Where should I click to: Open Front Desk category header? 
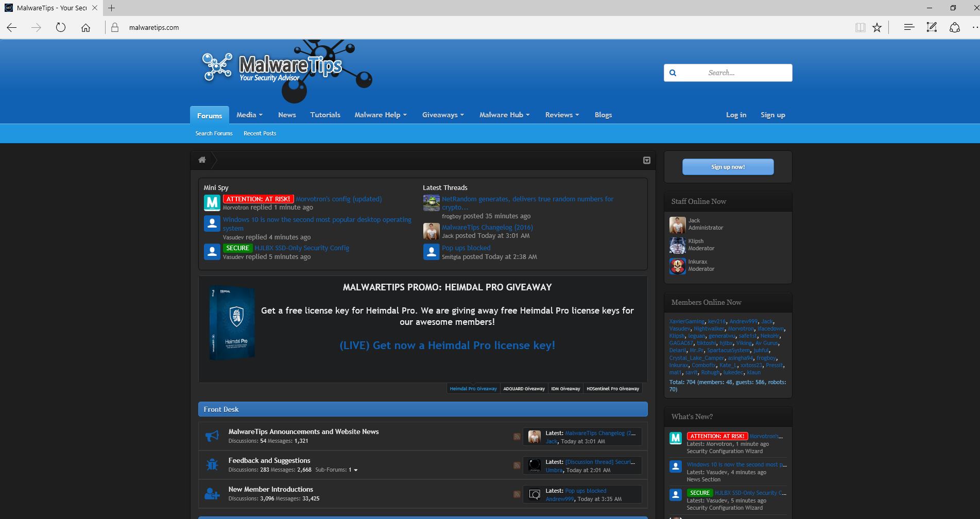(x=423, y=409)
